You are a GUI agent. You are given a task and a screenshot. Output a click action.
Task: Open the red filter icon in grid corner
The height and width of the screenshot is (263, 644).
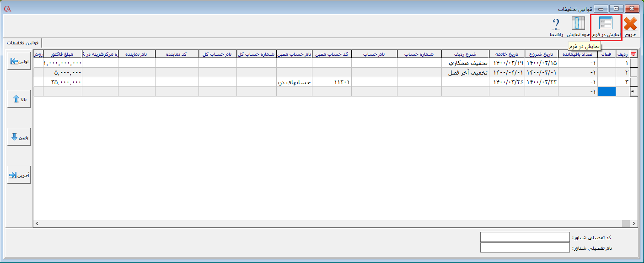point(633,54)
